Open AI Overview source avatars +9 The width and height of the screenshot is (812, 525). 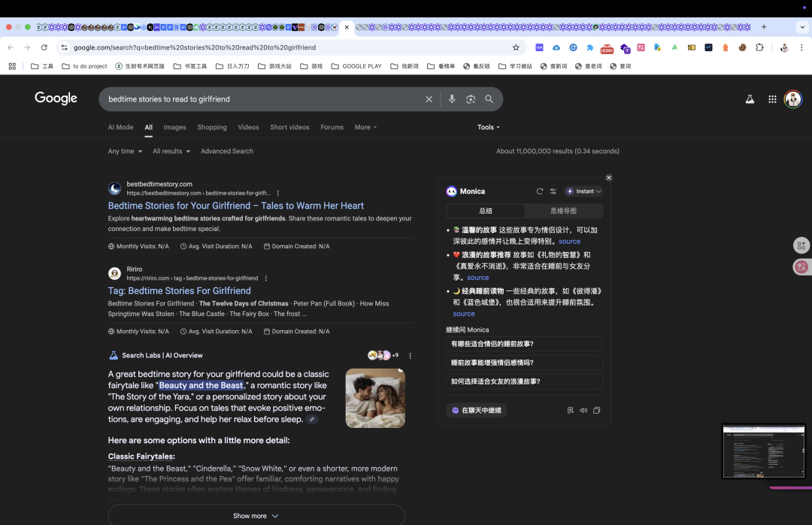coord(383,356)
